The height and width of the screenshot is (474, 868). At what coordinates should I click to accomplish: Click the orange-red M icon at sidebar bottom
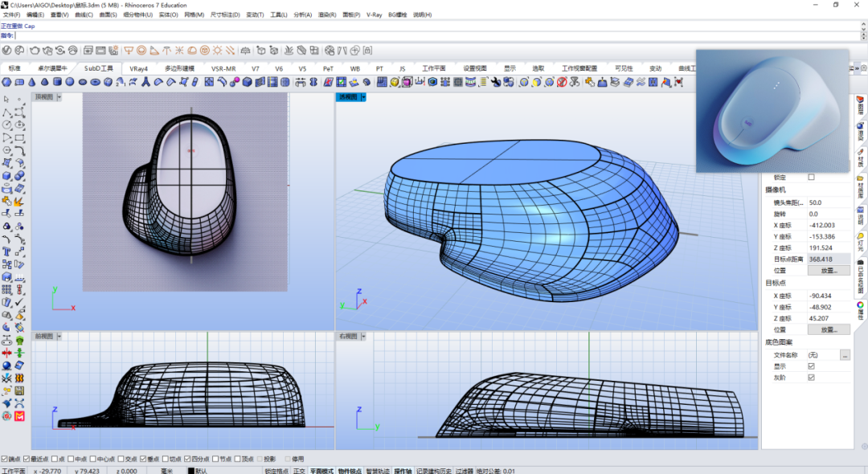click(19, 416)
